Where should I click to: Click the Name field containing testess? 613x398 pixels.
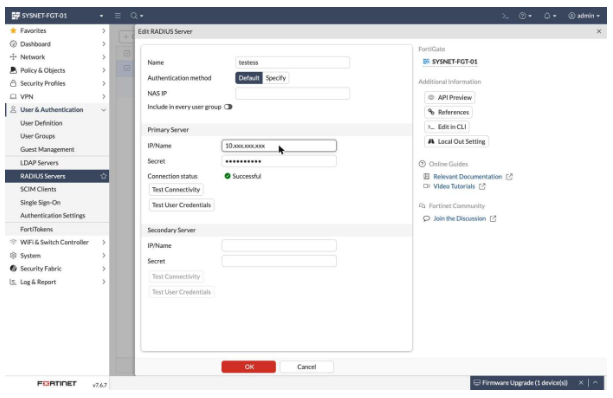[x=292, y=62]
